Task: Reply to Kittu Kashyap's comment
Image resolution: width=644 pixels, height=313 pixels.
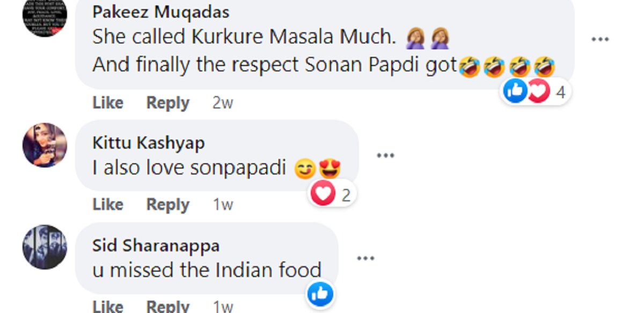Action: pos(167,205)
